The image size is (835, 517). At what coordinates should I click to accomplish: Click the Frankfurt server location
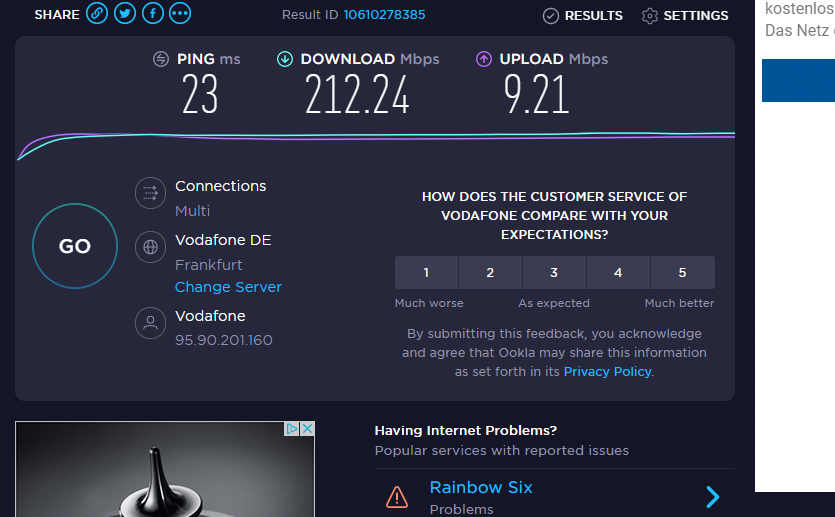(x=208, y=265)
